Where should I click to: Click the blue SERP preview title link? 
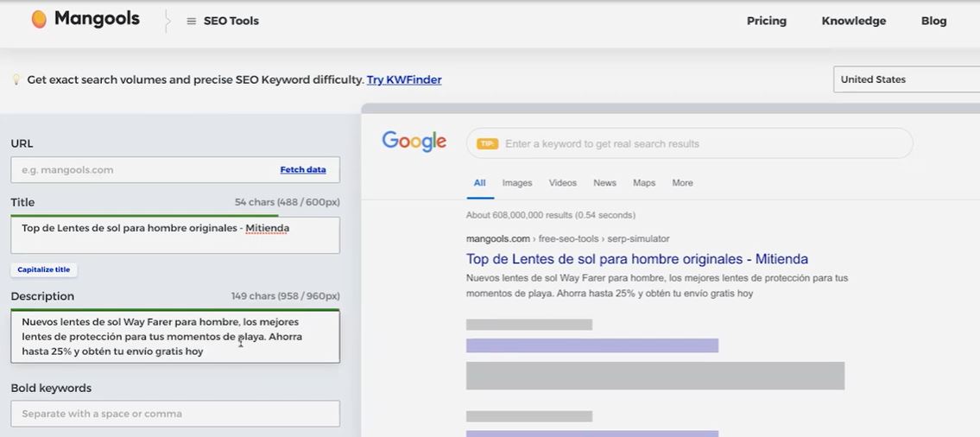pyautogui.click(x=636, y=259)
